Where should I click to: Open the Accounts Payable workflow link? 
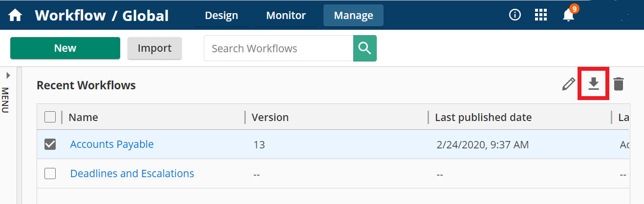tap(112, 144)
